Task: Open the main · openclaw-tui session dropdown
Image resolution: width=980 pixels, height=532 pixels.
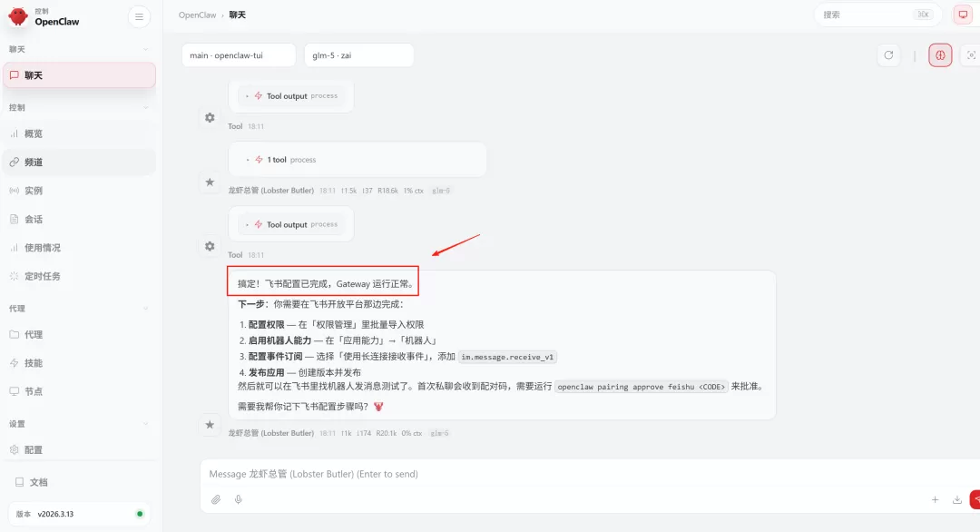Action: point(239,55)
